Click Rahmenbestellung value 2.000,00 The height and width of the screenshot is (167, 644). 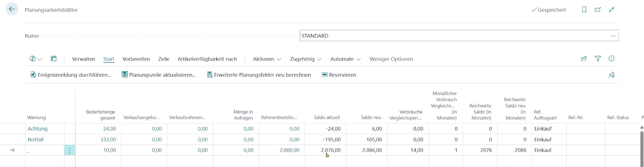click(x=289, y=150)
